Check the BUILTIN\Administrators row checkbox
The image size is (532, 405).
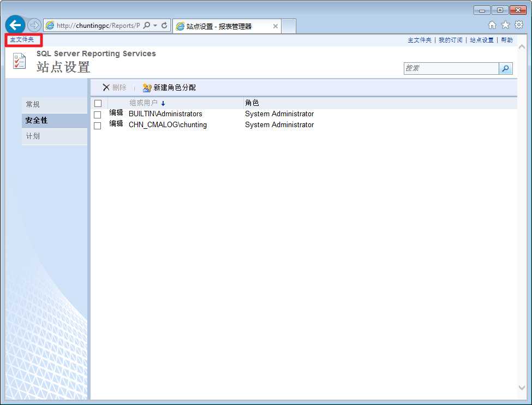click(97, 115)
